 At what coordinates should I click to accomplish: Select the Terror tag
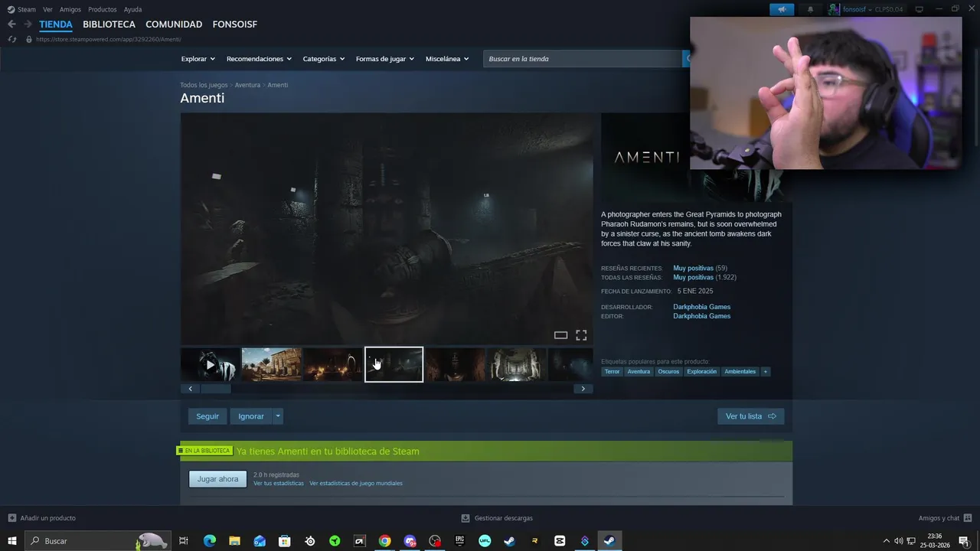pyautogui.click(x=612, y=371)
